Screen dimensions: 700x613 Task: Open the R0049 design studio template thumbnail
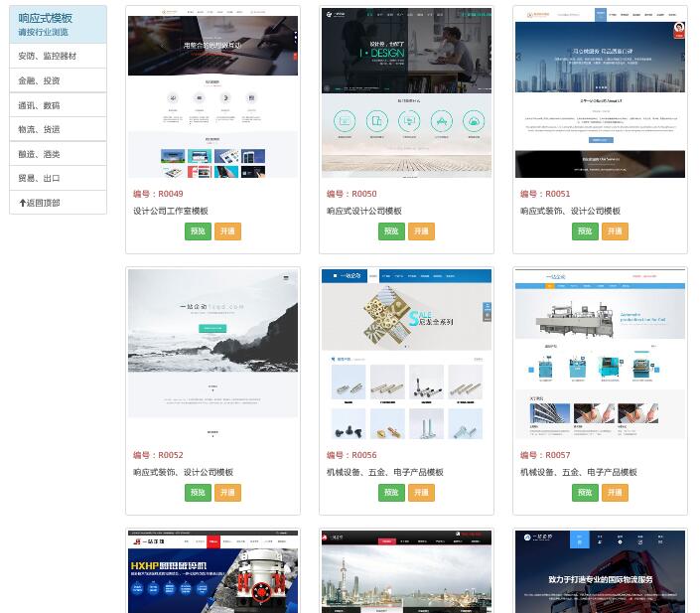(x=212, y=93)
